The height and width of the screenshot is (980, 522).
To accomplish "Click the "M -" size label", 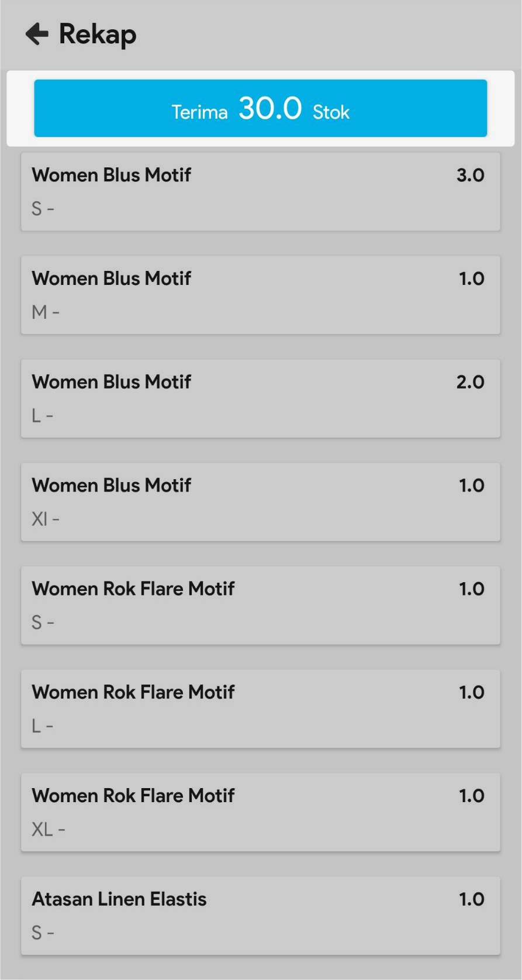I will (45, 312).
